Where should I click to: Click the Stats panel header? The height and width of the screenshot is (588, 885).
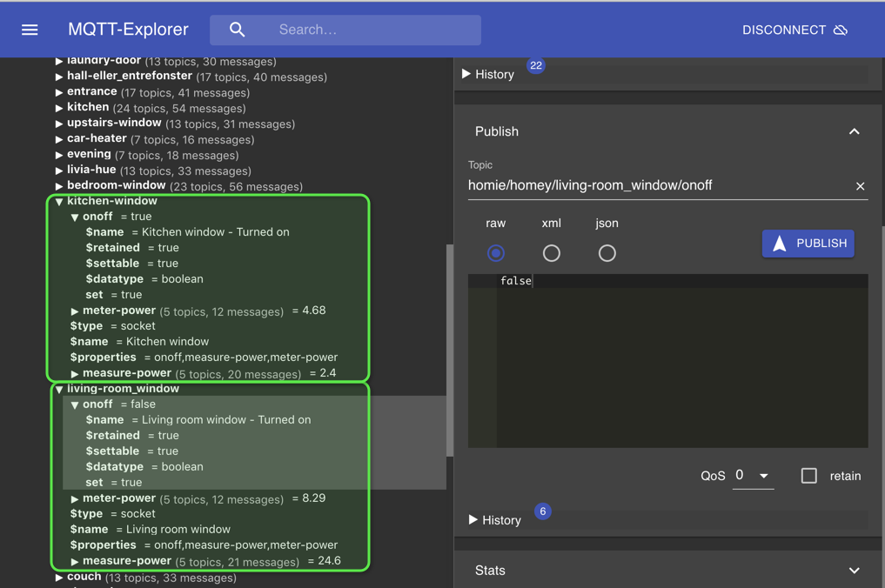coord(667,571)
